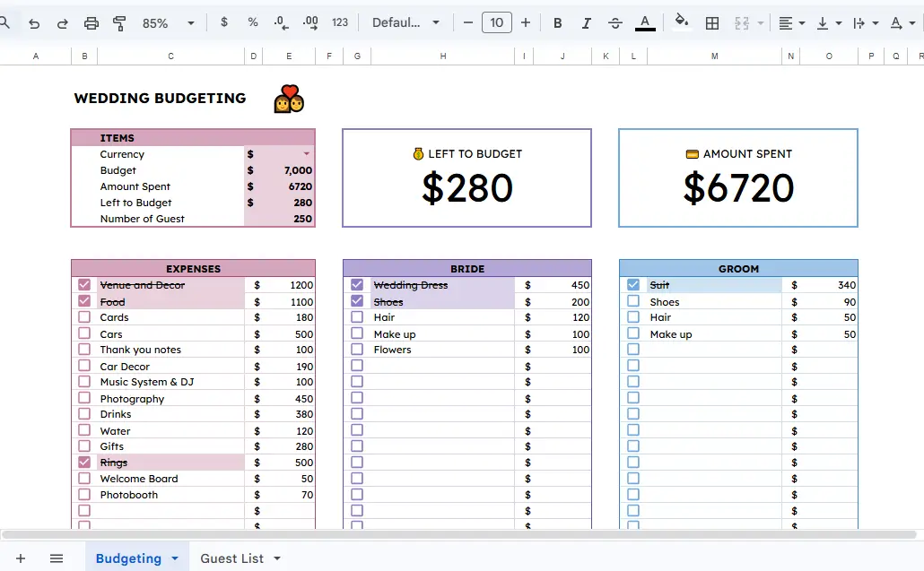Click the Undo icon
924x571 pixels.
tap(33, 22)
